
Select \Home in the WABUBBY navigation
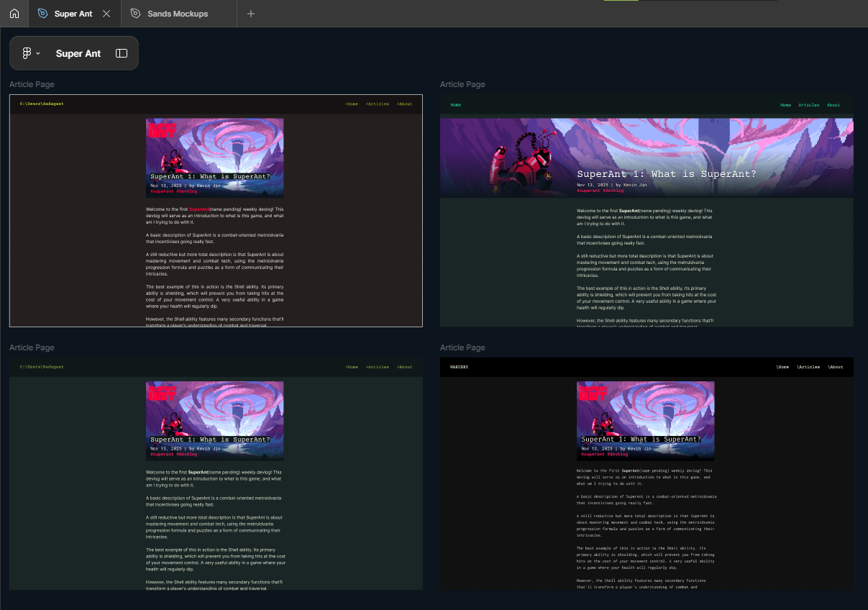pyautogui.click(x=782, y=367)
